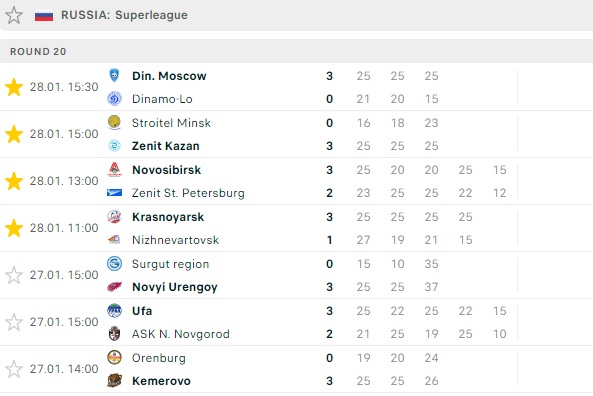593x396 pixels.
Task: Click the Din. Moscow team logo
Action: click(114, 75)
